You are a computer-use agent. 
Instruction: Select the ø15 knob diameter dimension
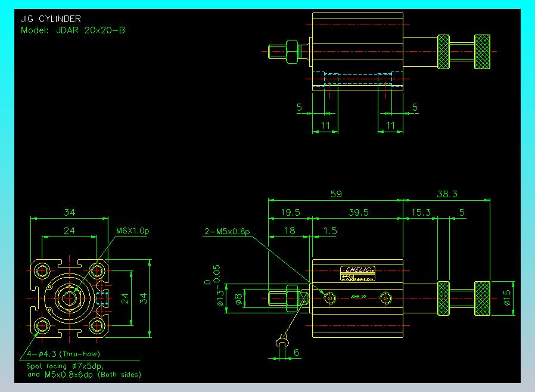click(x=507, y=297)
